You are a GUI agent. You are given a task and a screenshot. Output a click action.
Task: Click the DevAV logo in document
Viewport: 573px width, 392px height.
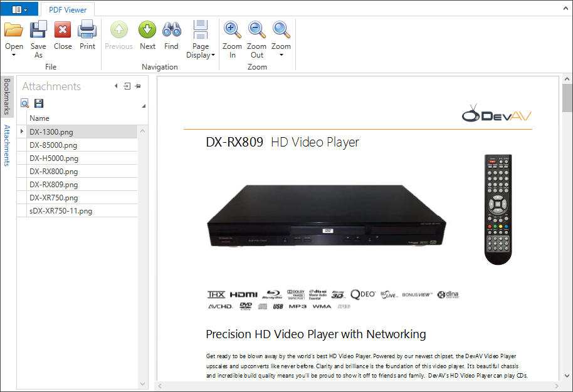pos(497,113)
